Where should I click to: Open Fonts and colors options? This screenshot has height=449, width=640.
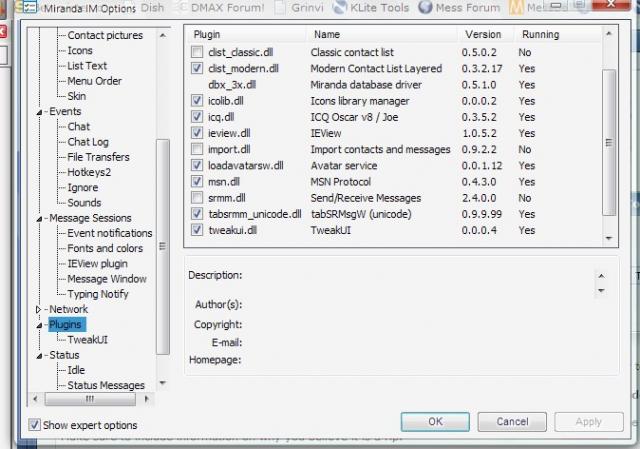[x=105, y=248]
